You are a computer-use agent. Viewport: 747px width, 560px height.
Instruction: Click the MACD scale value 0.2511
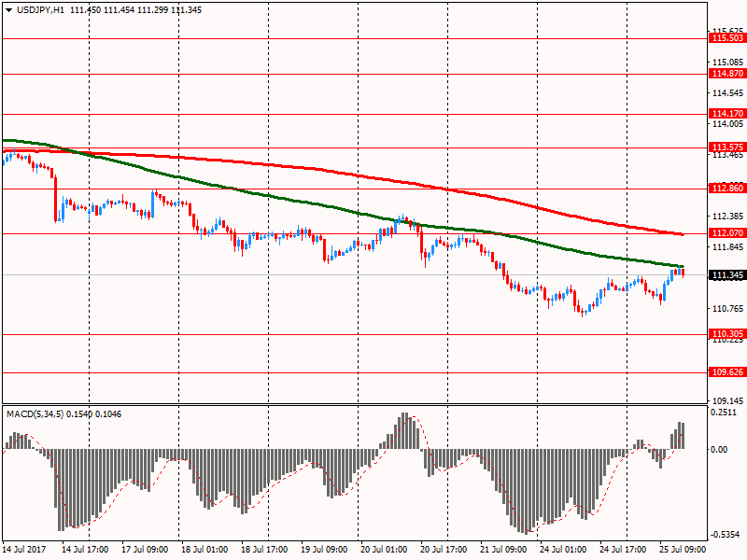pyautogui.click(x=723, y=413)
